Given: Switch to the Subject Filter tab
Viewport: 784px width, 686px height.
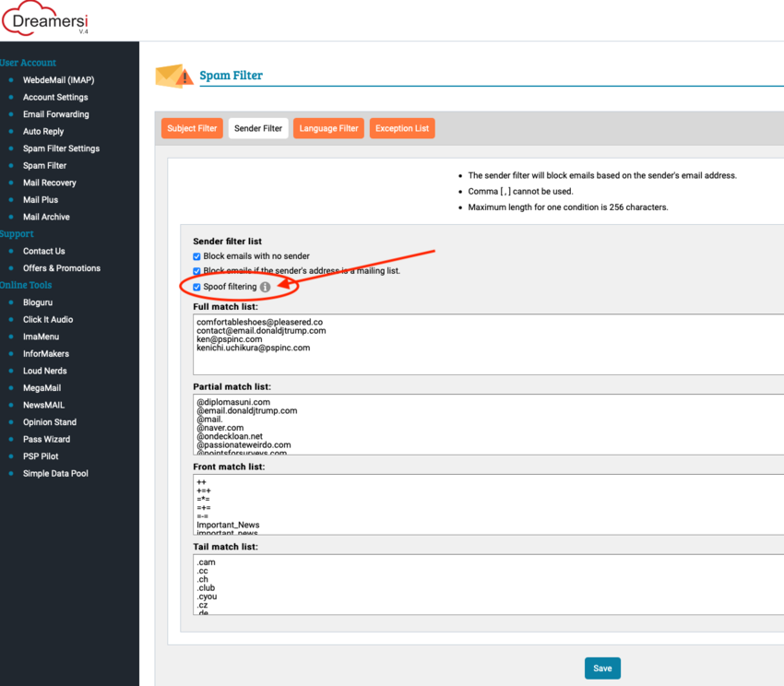Looking at the screenshot, I should (192, 128).
